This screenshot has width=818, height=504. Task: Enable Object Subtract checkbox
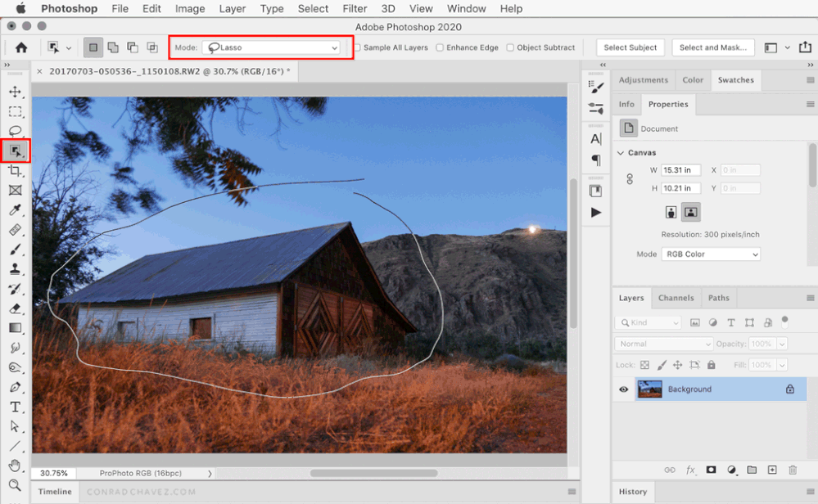[x=510, y=47]
